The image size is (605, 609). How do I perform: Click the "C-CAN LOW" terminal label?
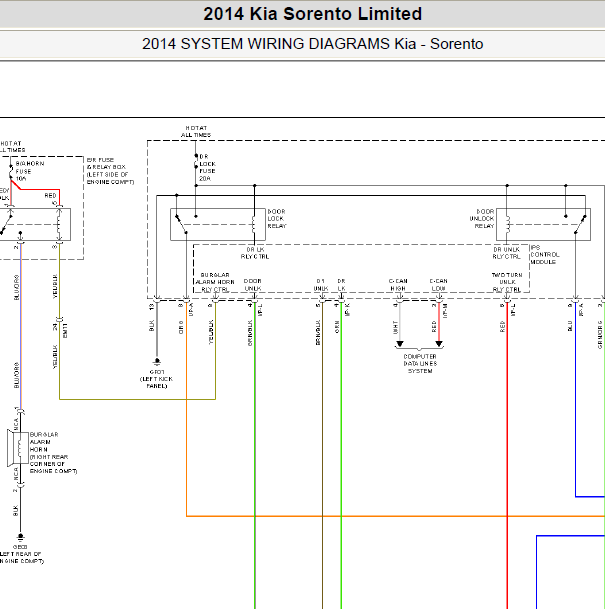pos(438,285)
